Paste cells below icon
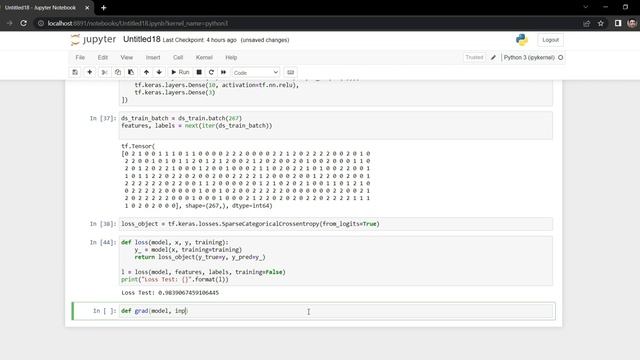640x360 pixels. click(131, 72)
